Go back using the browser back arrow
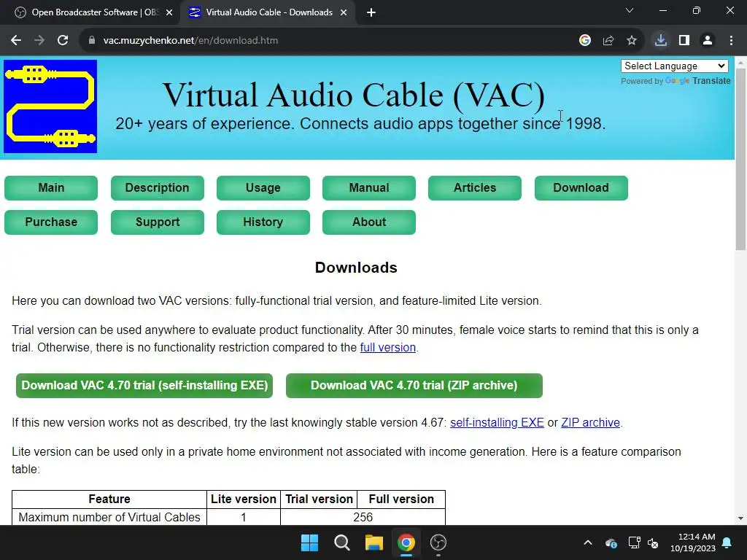Screen dimensions: 747x560 pos(16,41)
